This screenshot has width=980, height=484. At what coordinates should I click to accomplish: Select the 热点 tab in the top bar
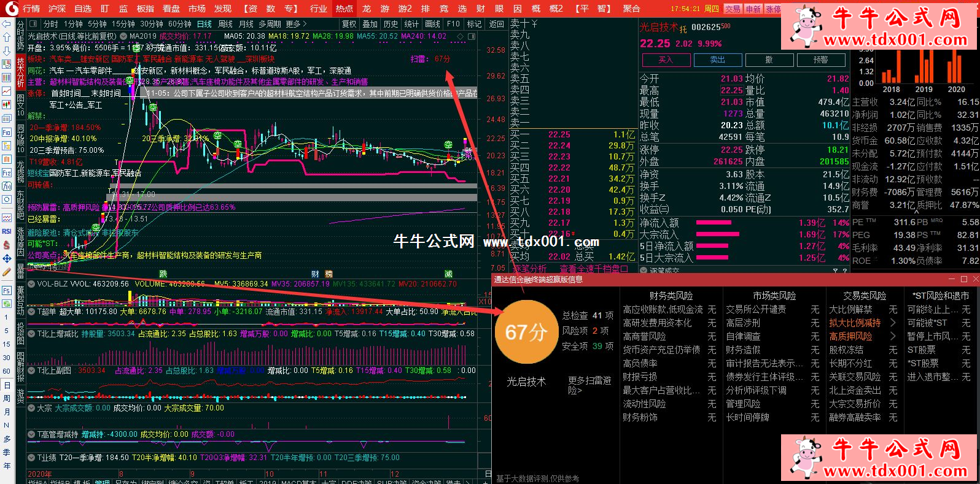point(344,9)
